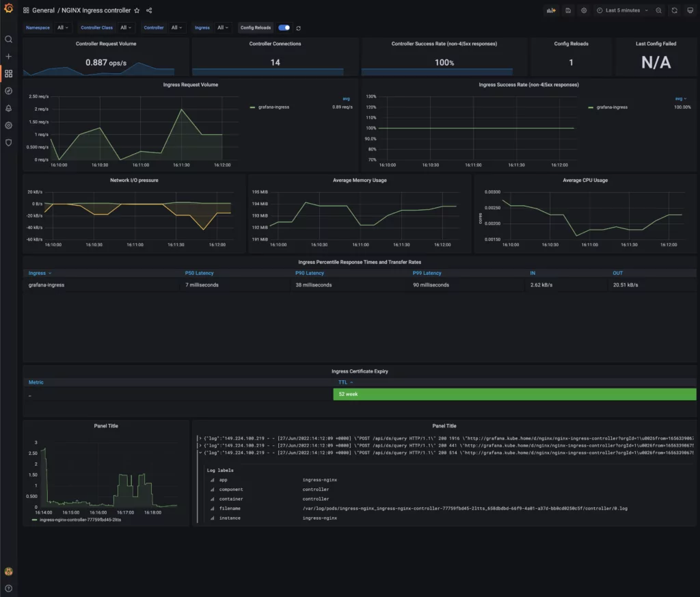Image resolution: width=700 pixels, height=597 pixels.
Task: Sort certificate table by TTL column
Action: click(x=345, y=382)
